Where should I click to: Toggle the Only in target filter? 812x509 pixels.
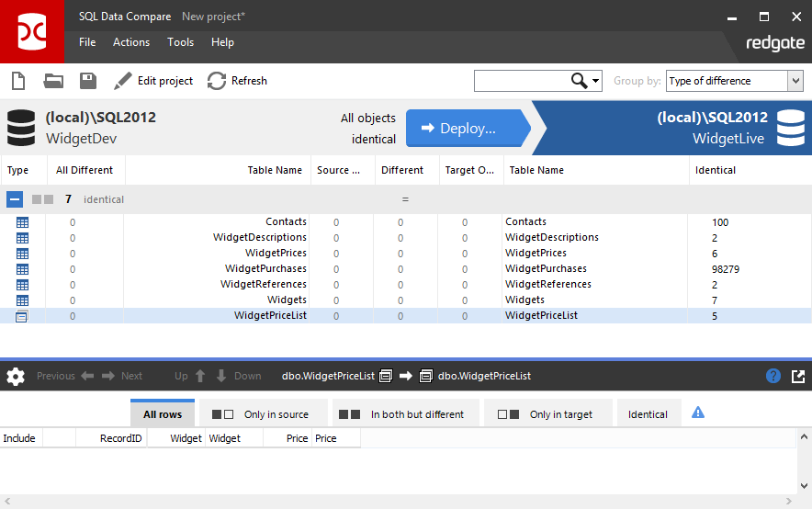click(x=545, y=414)
